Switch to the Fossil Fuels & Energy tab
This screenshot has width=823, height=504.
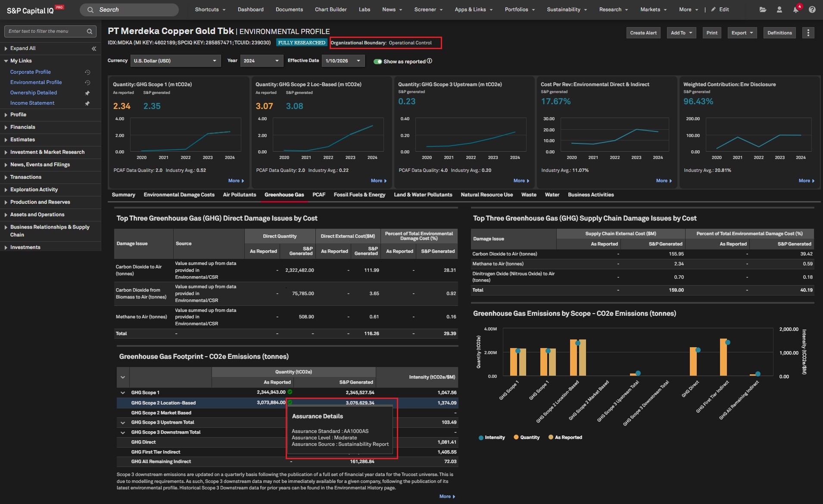(359, 195)
